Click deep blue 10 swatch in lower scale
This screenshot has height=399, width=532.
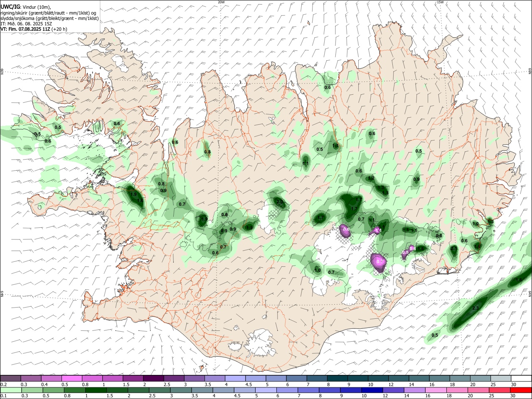372,390
